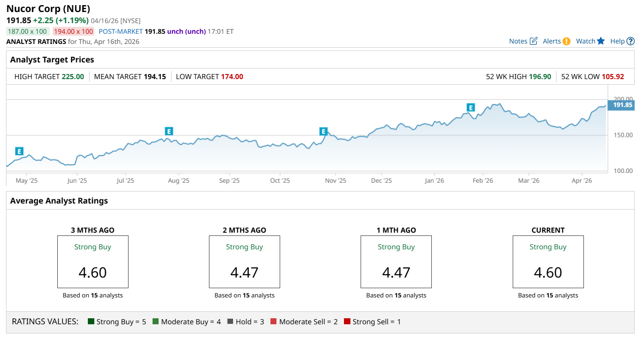The height and width of the screenshot is (340, 644).
Task: Click the blue Watch star icon
Action: pos(601,41)
